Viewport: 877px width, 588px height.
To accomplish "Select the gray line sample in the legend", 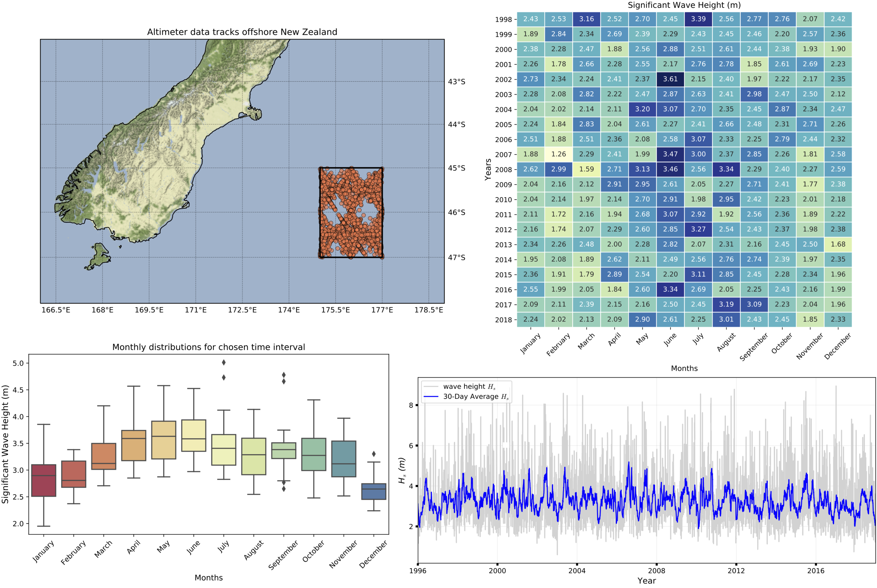I will 431,387.
